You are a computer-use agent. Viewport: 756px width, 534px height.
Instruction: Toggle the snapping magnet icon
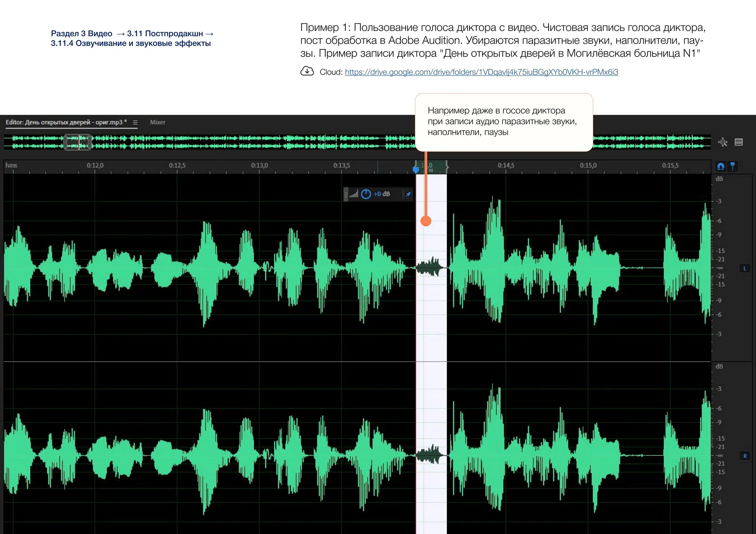click(x=721, y=166)
